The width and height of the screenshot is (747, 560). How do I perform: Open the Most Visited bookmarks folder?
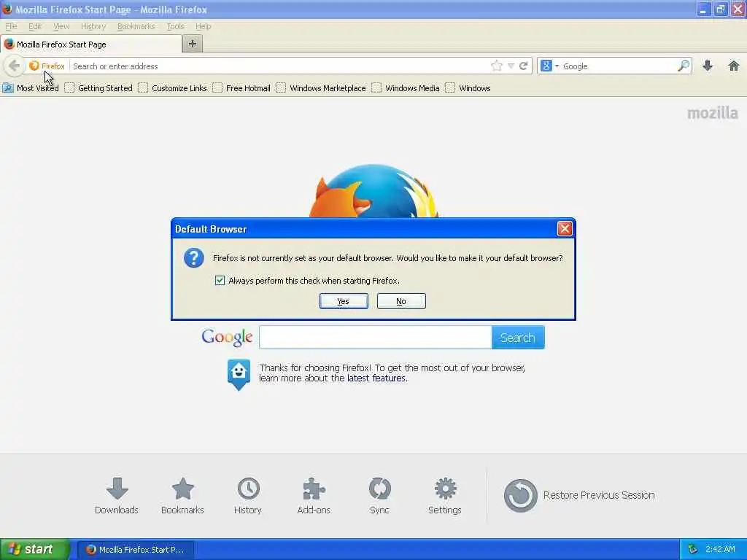(31, 88)
